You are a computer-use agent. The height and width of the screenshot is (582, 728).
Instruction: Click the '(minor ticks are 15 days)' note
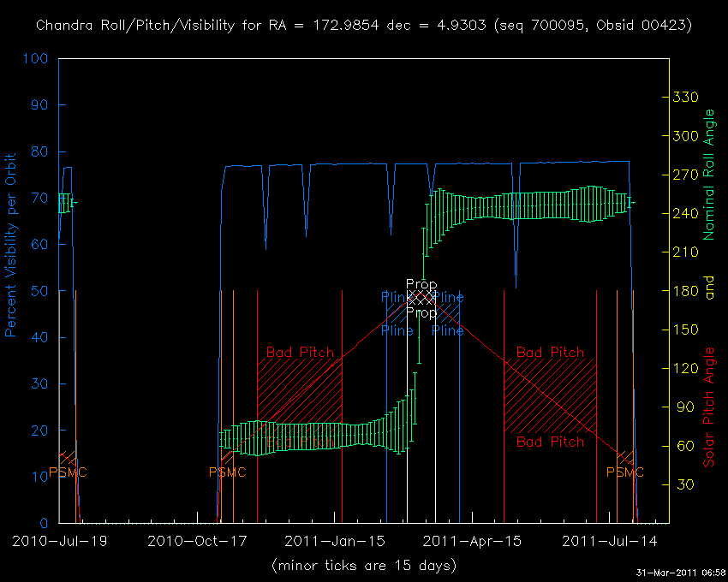coord(364,566)
